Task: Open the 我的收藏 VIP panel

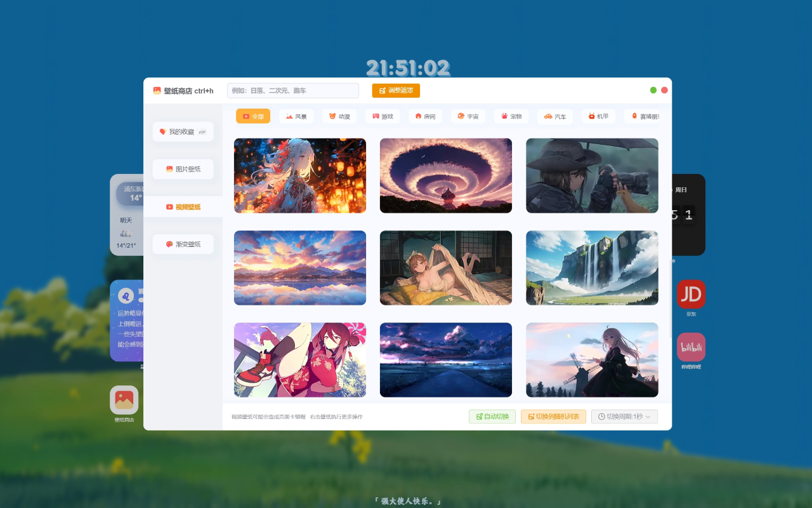Action: 183,131
